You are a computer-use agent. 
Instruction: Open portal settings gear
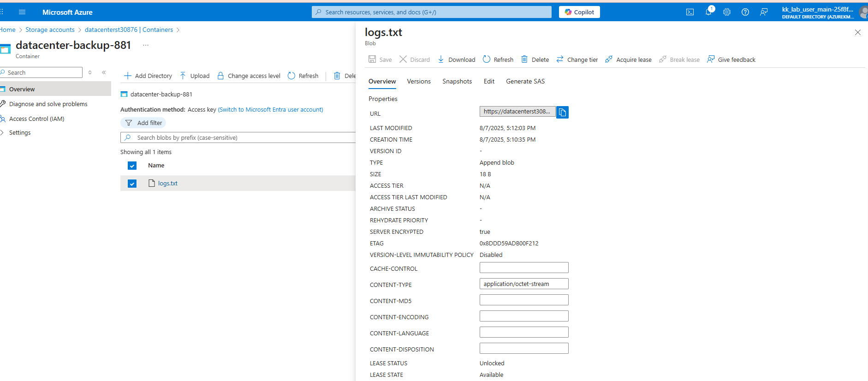point(727,12)
